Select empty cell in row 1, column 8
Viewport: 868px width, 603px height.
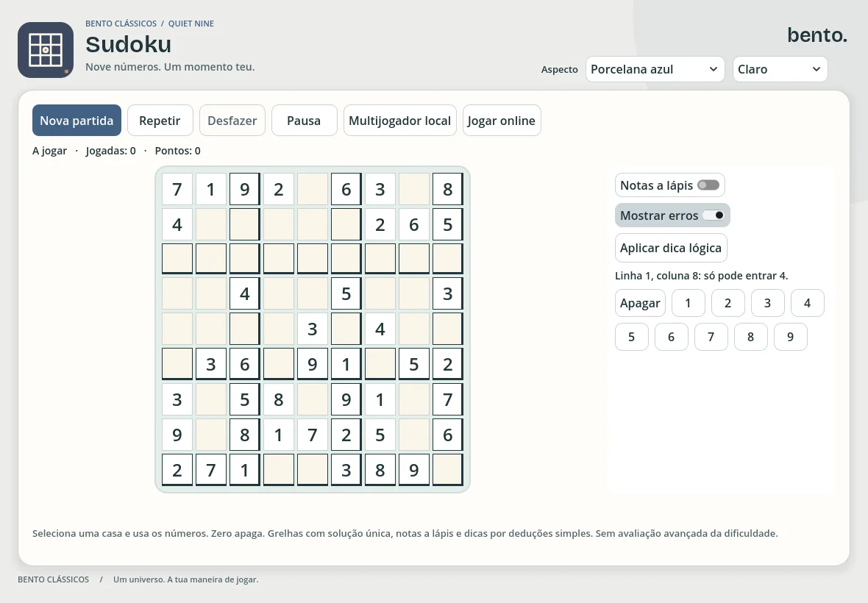point(414,189)
